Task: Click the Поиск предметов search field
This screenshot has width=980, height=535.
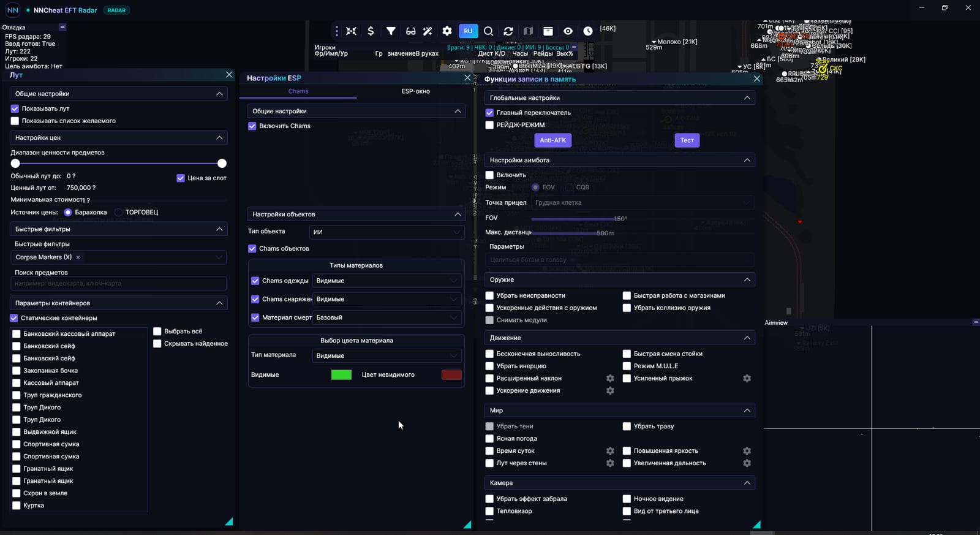Action: click(x=119, y=284)
